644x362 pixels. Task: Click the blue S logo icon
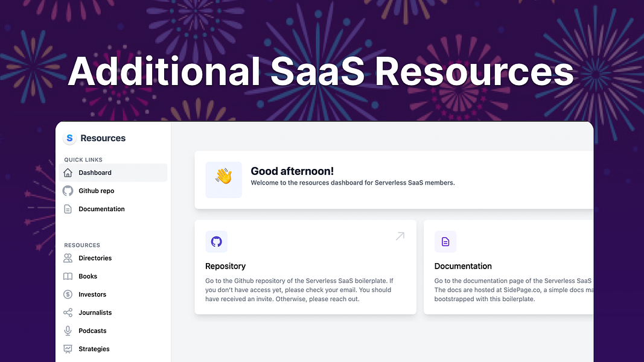tap(69, 138)
